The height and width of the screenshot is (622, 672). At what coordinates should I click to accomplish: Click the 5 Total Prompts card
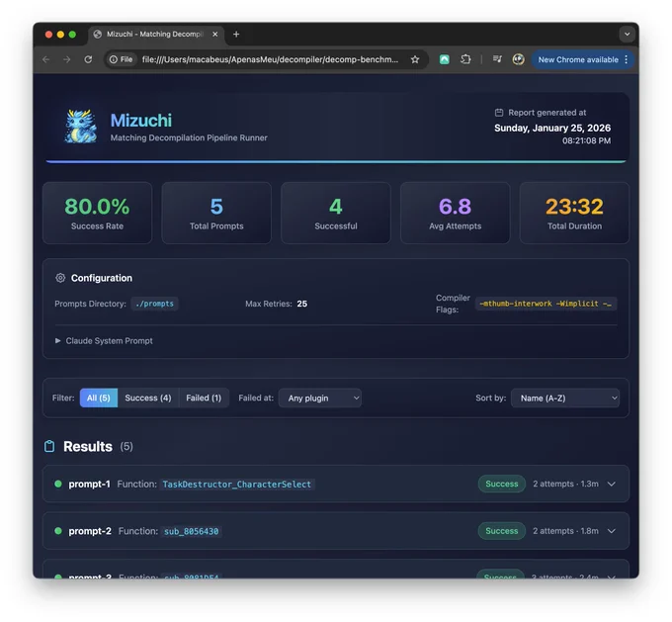tap(216, 214)
